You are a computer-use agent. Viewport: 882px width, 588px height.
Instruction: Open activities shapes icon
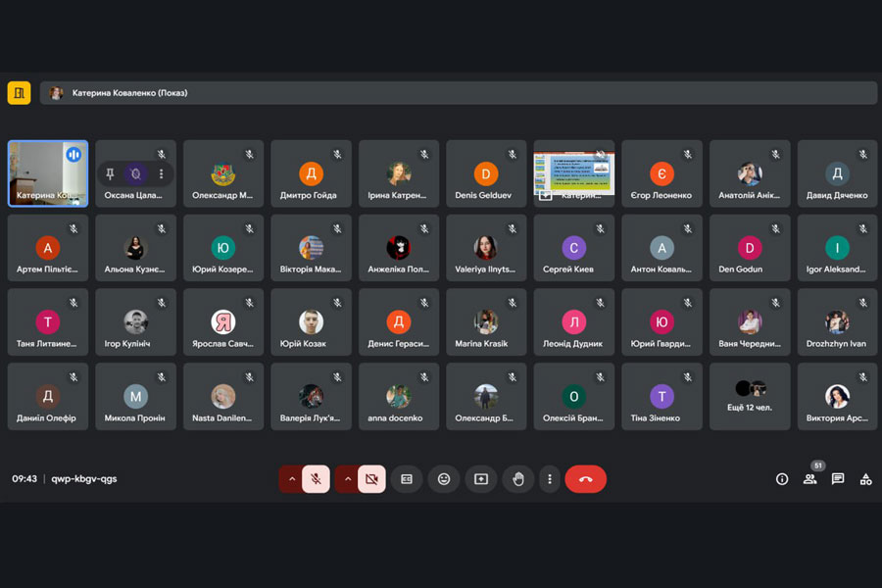pos(866,479)
